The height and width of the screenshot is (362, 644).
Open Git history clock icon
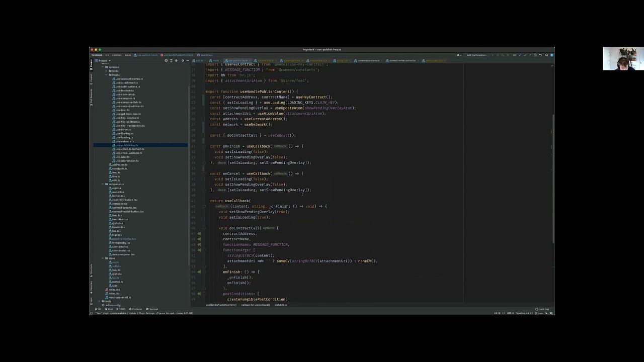coord(535,55)
